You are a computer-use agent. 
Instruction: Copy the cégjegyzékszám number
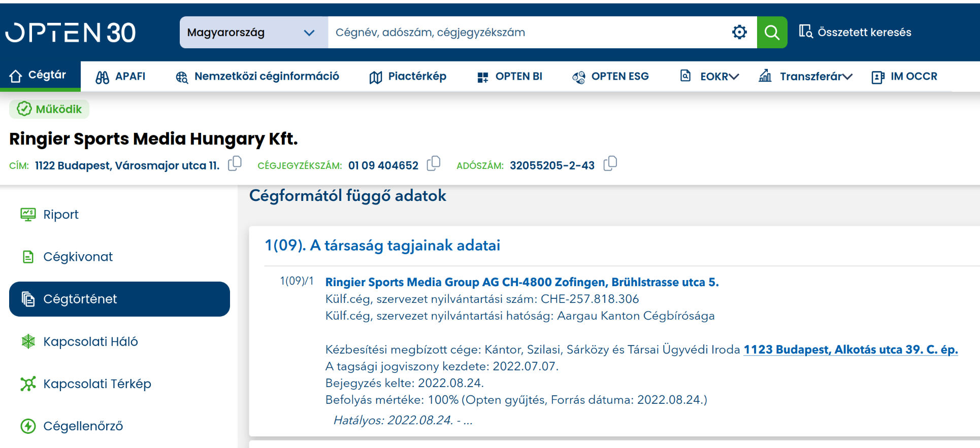pyautogui.click(x=433, y=164)
